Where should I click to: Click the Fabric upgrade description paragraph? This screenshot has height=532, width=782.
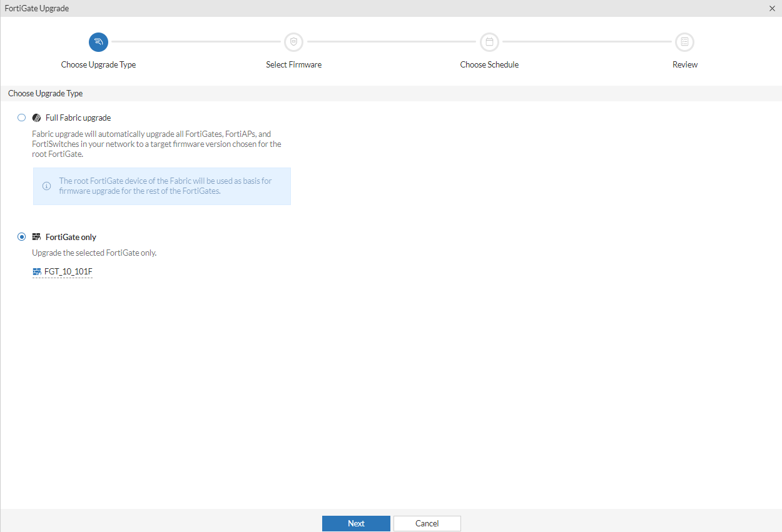[156, 144]
